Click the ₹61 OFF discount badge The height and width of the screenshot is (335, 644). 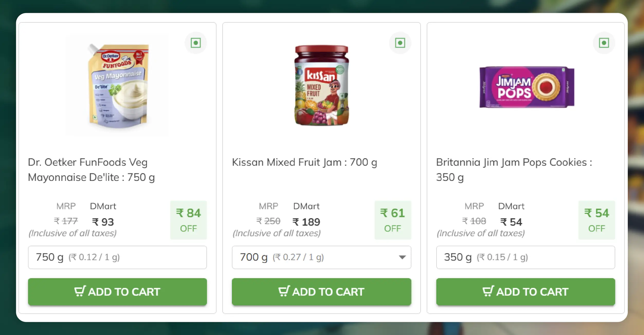(x=393, y=220)
